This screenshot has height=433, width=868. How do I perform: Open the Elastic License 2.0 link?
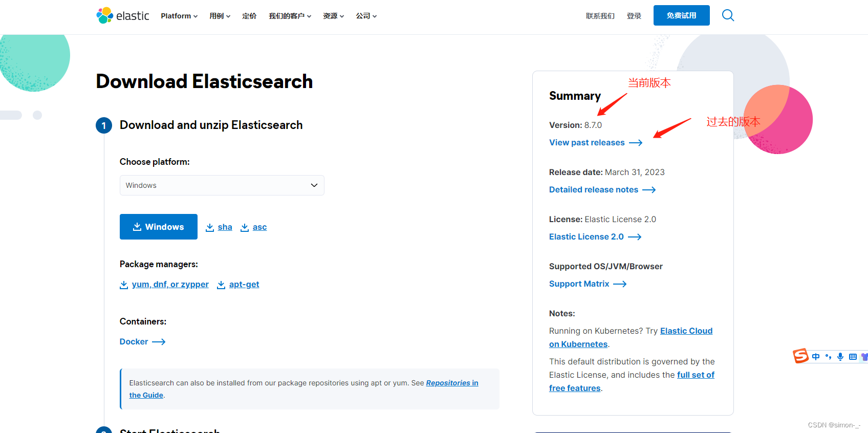pyautogui.click(x=587, y=237)
